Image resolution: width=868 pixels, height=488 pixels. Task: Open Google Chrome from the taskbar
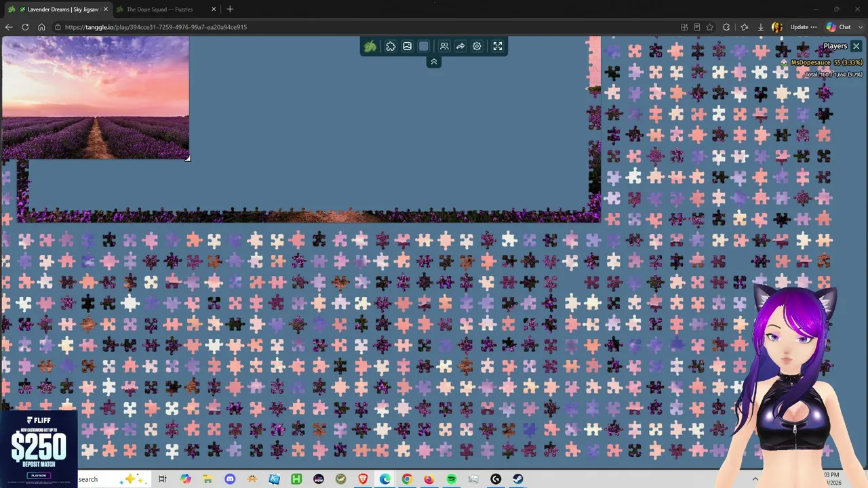coord(407,479)
